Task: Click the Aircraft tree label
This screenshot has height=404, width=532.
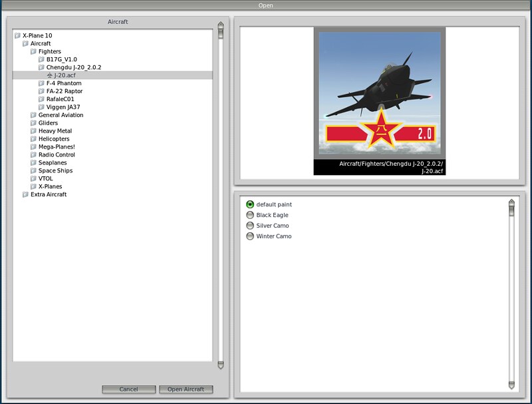Action: 41,43
